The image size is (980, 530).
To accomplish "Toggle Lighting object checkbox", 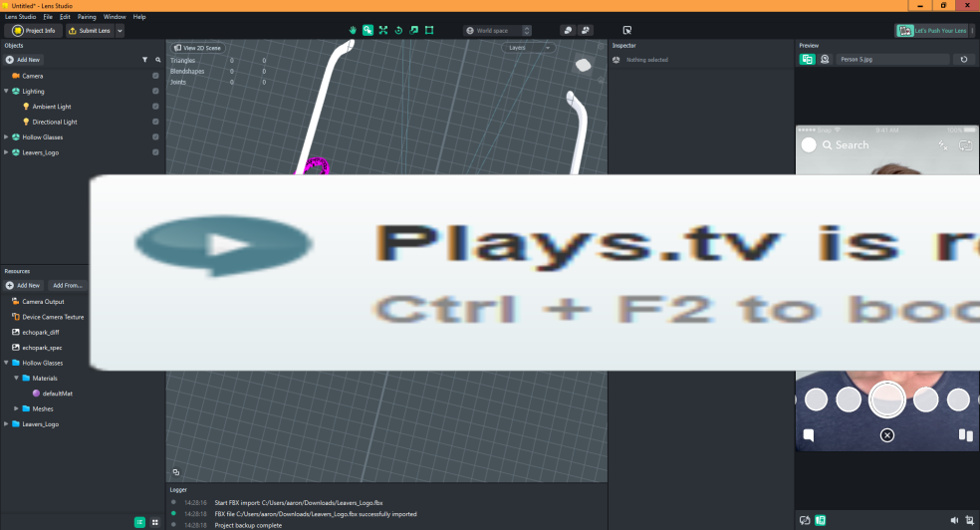I will [x=155, y=92].
